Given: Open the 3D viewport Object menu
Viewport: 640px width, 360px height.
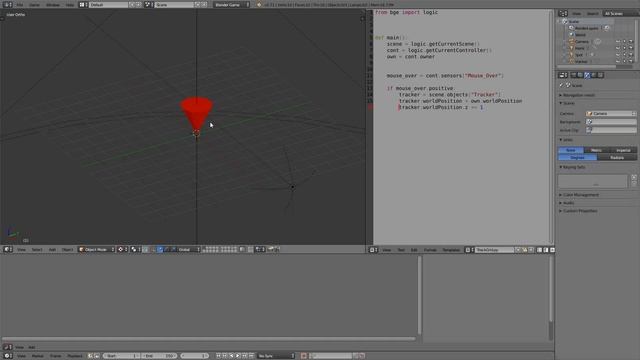Looking at the screenshot, I should click(67, 249).
